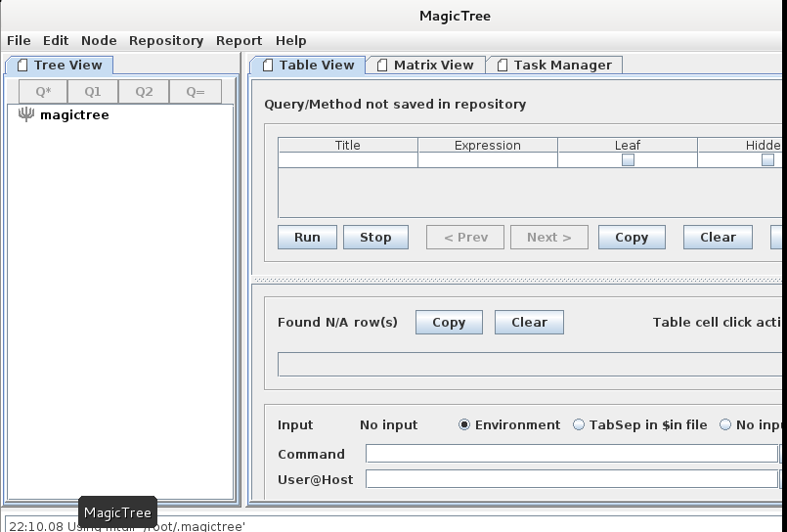Click the magictree node tree icon
The image size is (787, 532).
pos(26,114)
